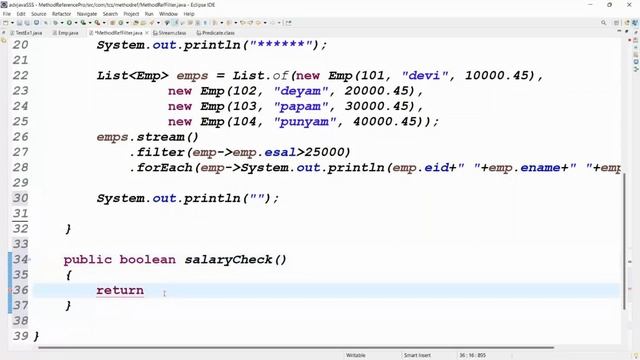Minimize the editor area

point(619,31)
